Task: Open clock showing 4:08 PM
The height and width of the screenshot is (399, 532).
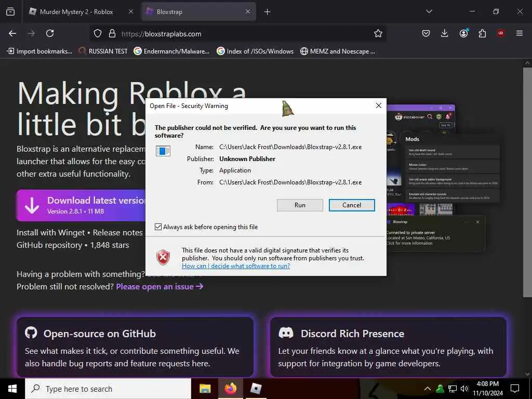Action: point(488,389)
